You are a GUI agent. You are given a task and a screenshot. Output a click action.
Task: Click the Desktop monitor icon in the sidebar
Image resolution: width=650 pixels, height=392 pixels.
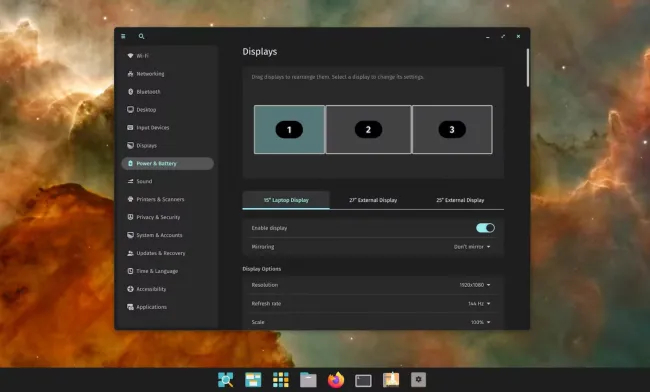(130, 109)
